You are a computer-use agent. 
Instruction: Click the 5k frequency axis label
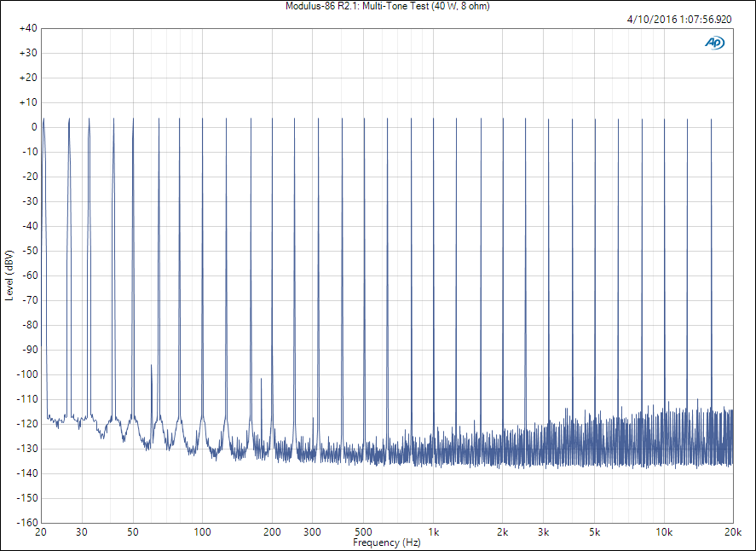(594, 532)
